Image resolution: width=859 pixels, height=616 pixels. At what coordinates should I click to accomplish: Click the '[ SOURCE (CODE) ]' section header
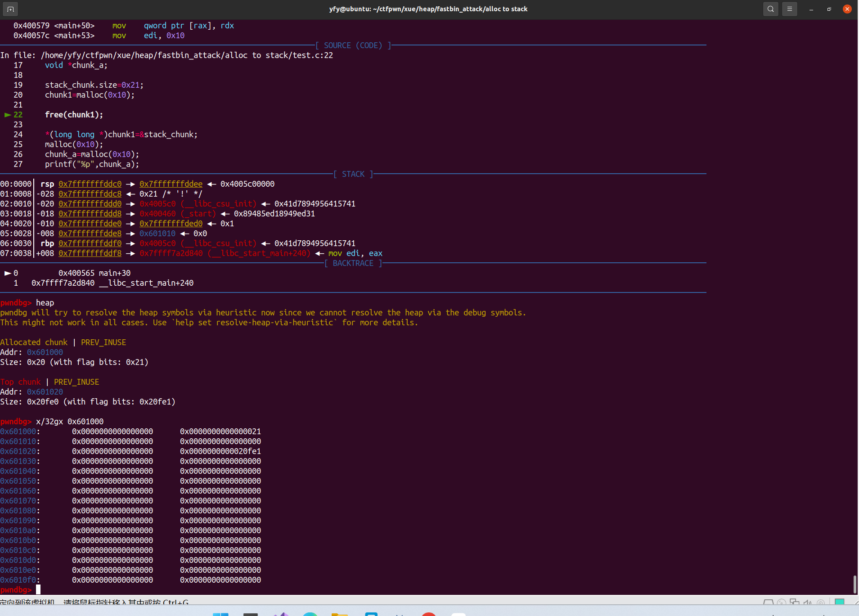coord(353,45)
